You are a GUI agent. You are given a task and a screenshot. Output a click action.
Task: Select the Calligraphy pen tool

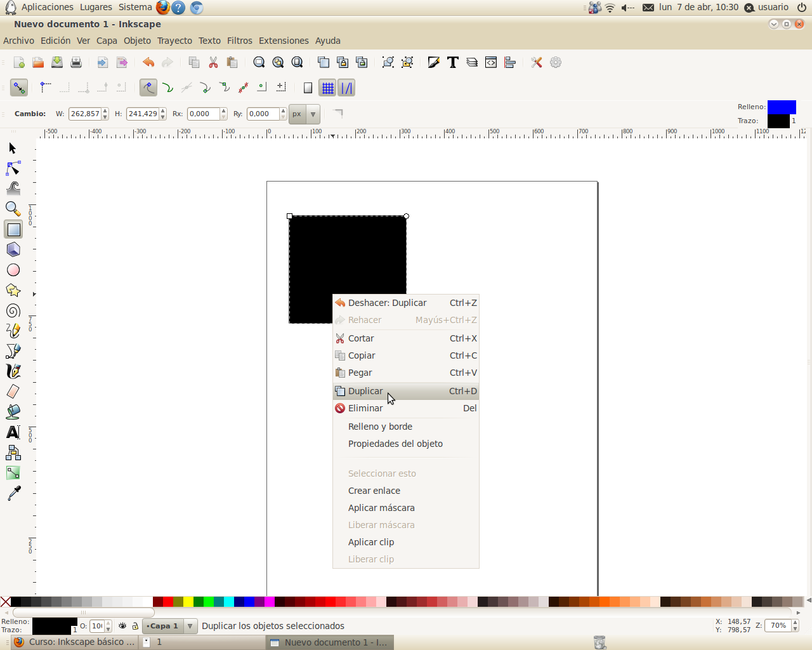point(13,371)
